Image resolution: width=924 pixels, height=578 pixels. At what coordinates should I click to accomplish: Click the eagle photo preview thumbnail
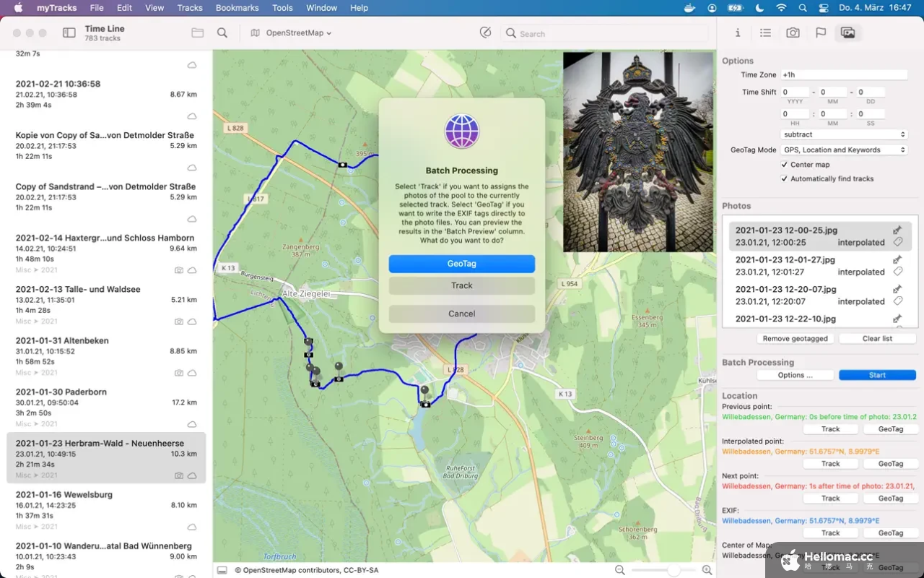click(x=638, y=151)
